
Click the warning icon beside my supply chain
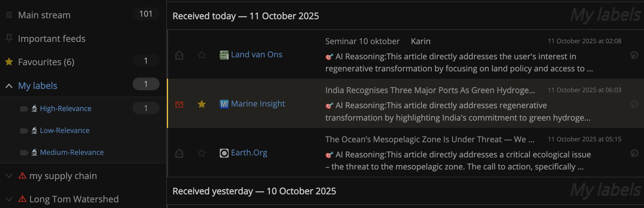tap(22, 175)
